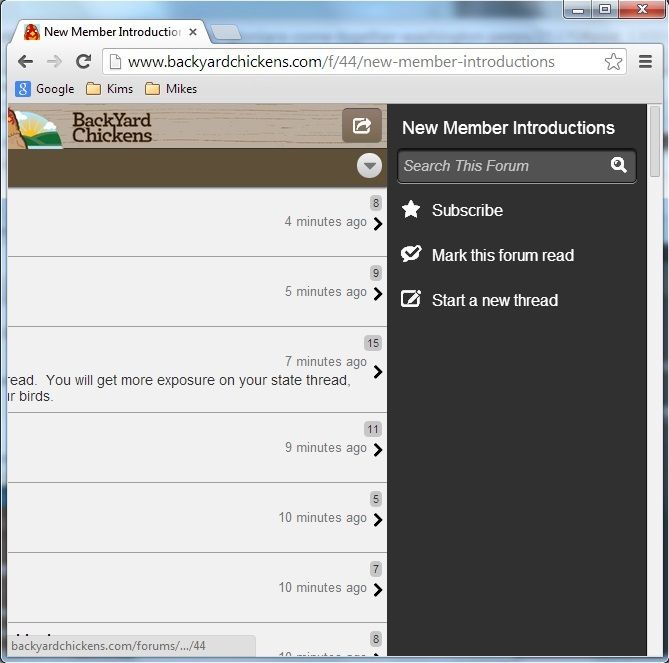Open the thread posted 9 minutes ago
The image size is (669, 663).
(377, 450)
